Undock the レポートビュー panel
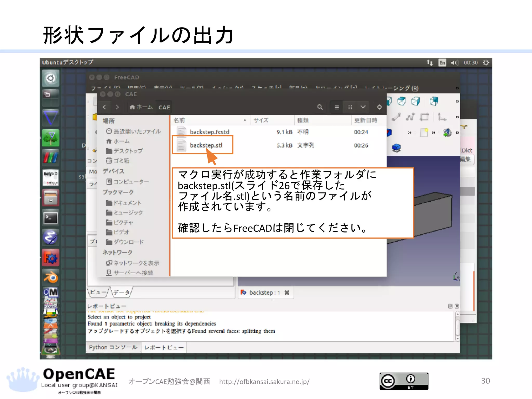This screenshot has height=399, width=532. coord(450,306)
